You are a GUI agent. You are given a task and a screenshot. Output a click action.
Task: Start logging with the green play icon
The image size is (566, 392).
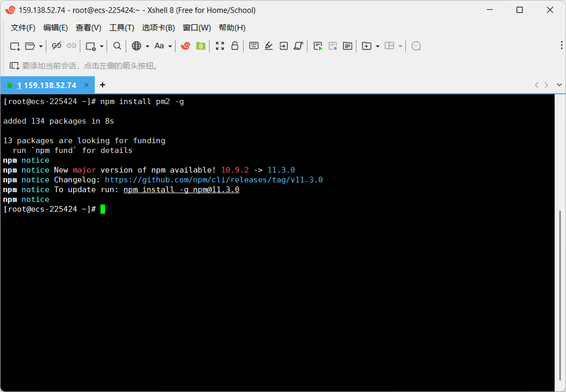click(318, 46)
